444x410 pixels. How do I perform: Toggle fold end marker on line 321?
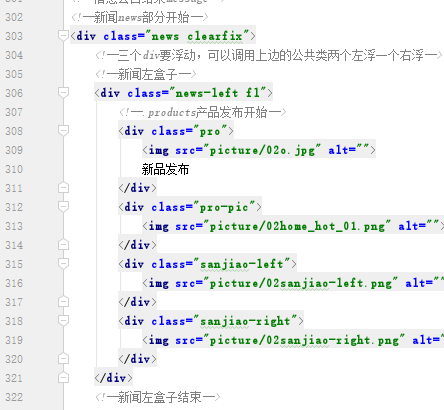(x=63, y=378)
